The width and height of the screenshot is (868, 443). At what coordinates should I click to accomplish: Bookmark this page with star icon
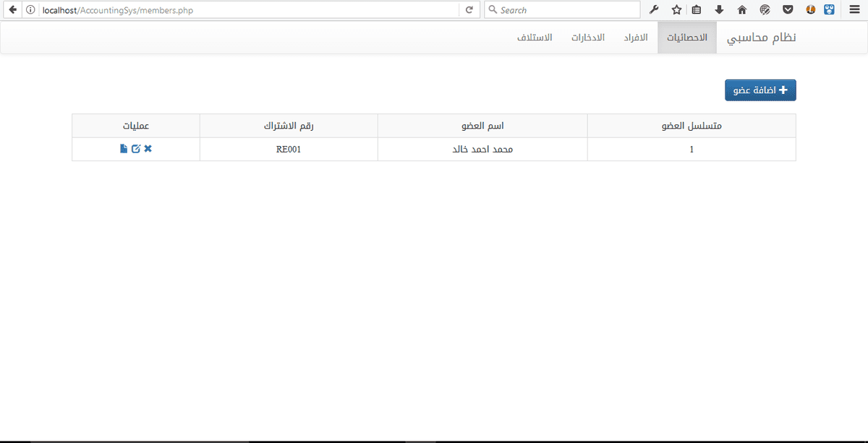[676, 10]
